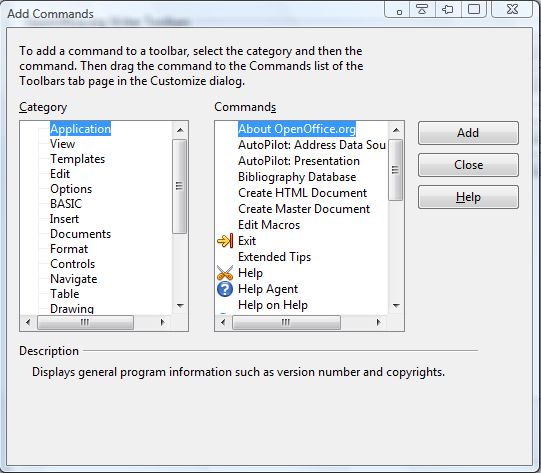Viewport: 541px width, 473px height.
Task: Click the Add button
Action: [468, 133]
